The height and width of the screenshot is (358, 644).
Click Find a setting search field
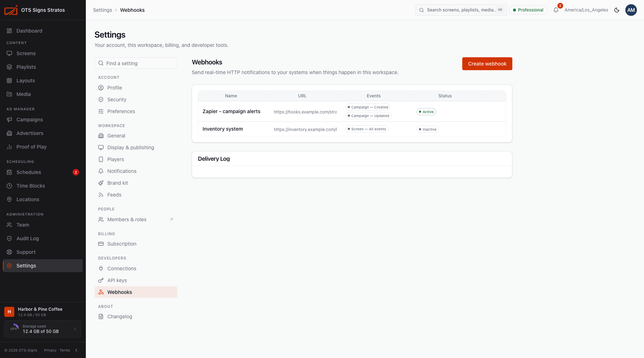136,63
